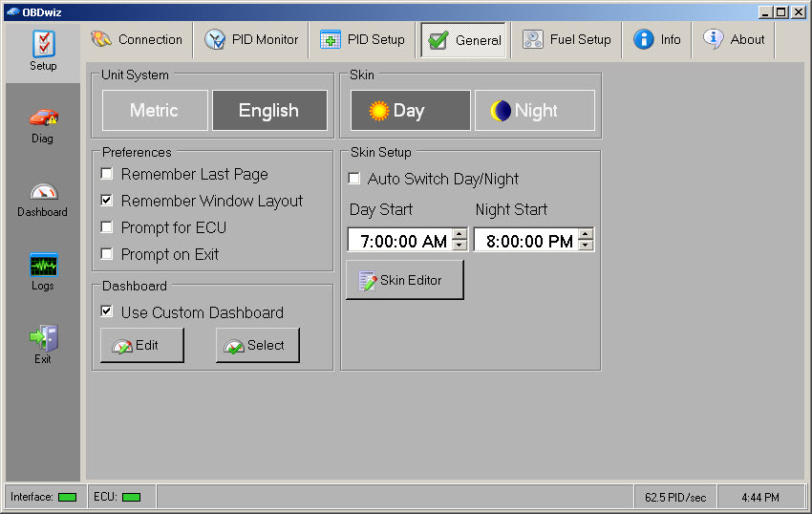812x514 pixels.
Task: Open the PID Monitor tab
Action: [x=252, y=40]
